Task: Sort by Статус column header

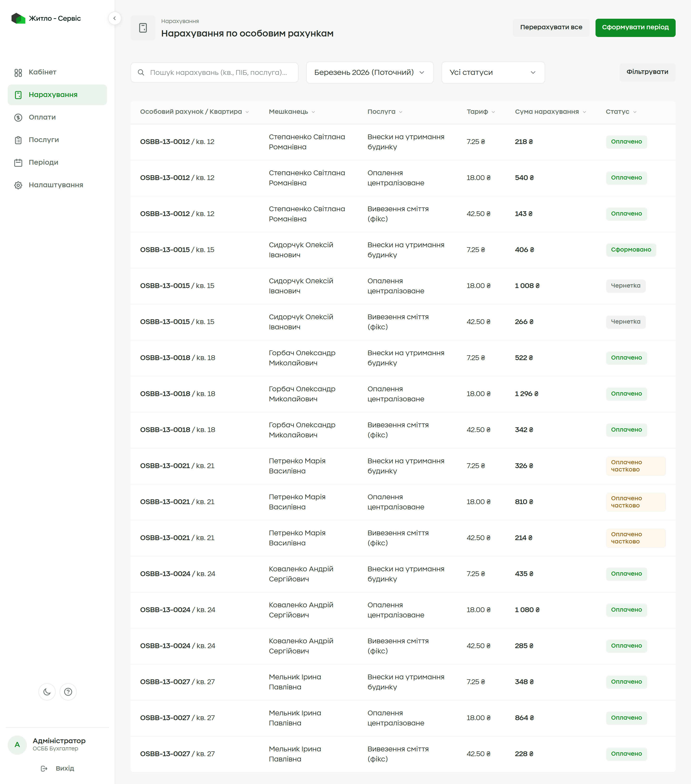Action: point(621,112)
